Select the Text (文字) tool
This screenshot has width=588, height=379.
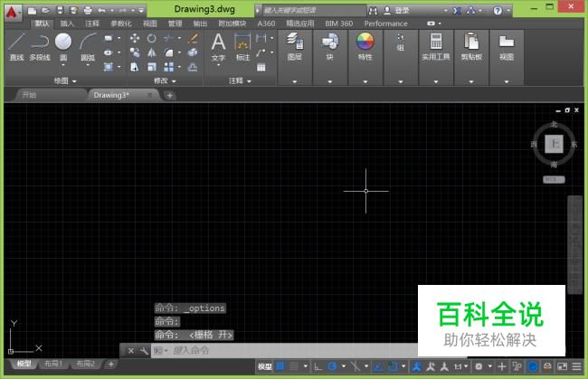218,46
